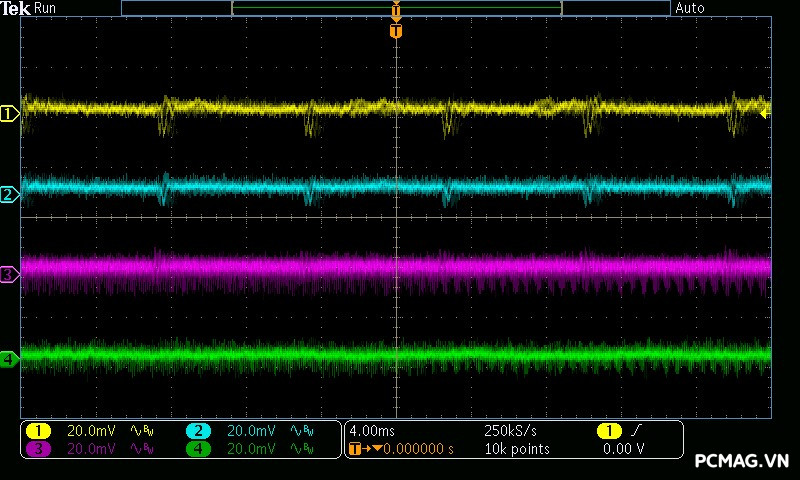Select the green channel 4 ground marker
This screenshot has width=800, height=480.
coord(10,358)
